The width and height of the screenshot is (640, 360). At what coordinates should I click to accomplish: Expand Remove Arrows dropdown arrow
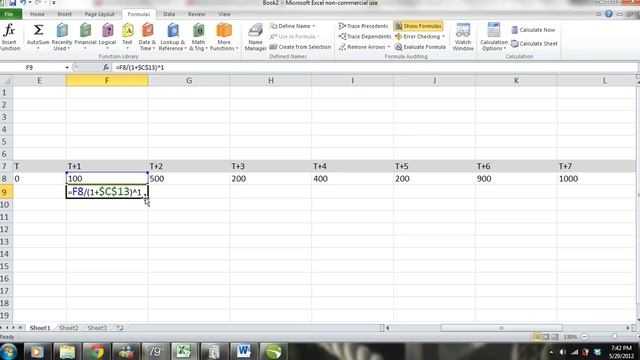(x=388, y=47)
